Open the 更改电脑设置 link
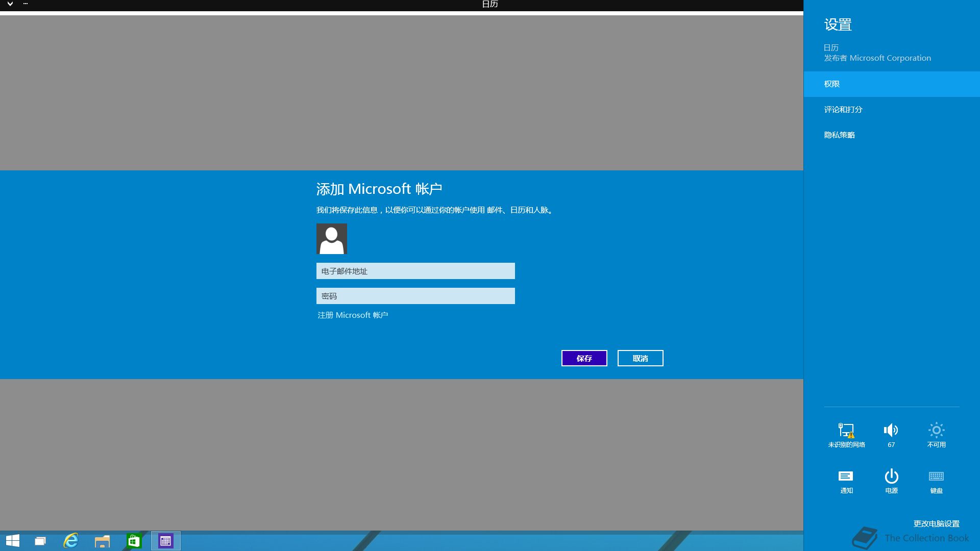Image resolution: width=980 pixels, height=551 pixels. click(x=936, y=524)
